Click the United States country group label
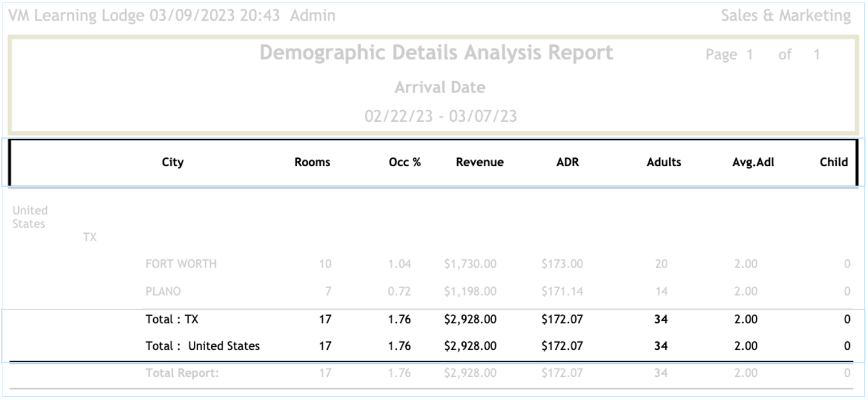 tap(30, 217)
